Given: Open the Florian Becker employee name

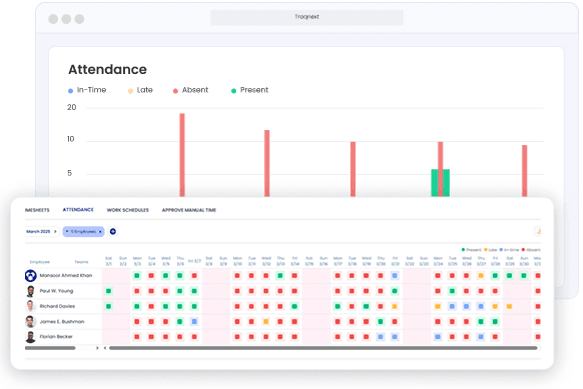Looking at the screenshot, I should pyautogui.click(x=56, y=337).
